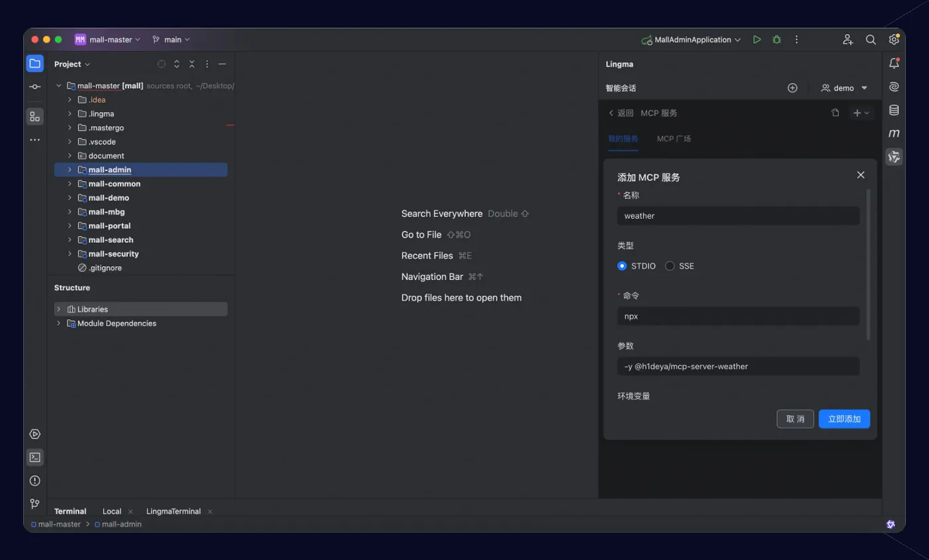Hide the Project panel with minimize icon
Screen dimensions: 929x560
(222, 64)
